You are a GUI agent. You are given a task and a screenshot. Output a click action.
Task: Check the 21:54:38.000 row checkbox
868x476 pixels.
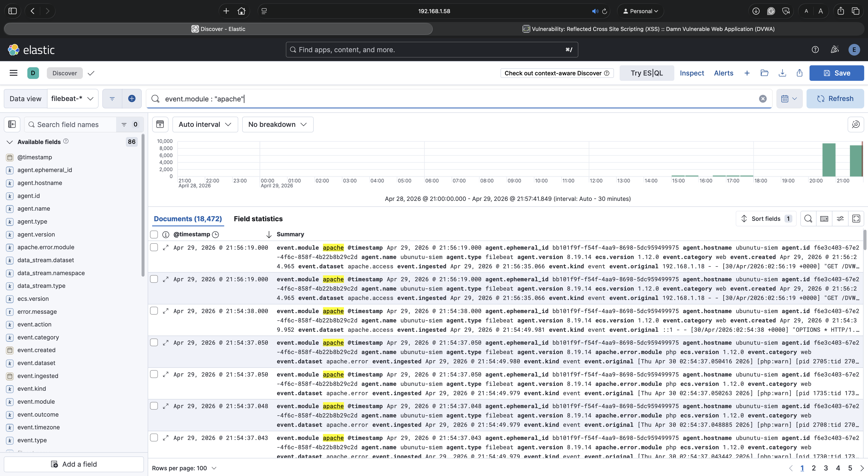154,311
